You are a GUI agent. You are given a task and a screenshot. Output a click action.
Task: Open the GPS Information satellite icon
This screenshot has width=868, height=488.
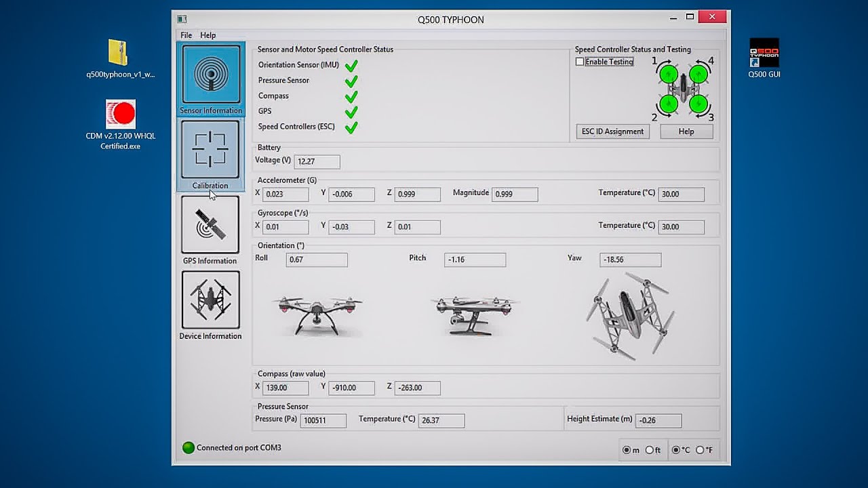point(210,224)
